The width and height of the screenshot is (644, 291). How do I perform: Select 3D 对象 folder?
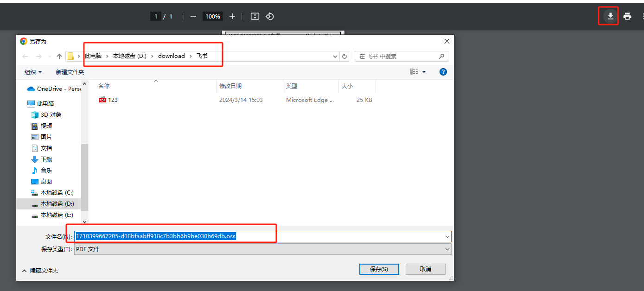coord(46,114)
